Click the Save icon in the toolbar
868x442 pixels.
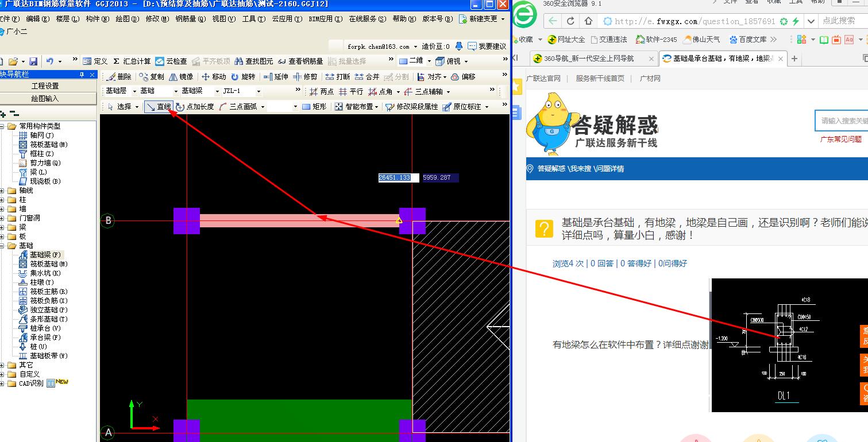(33, 61)
